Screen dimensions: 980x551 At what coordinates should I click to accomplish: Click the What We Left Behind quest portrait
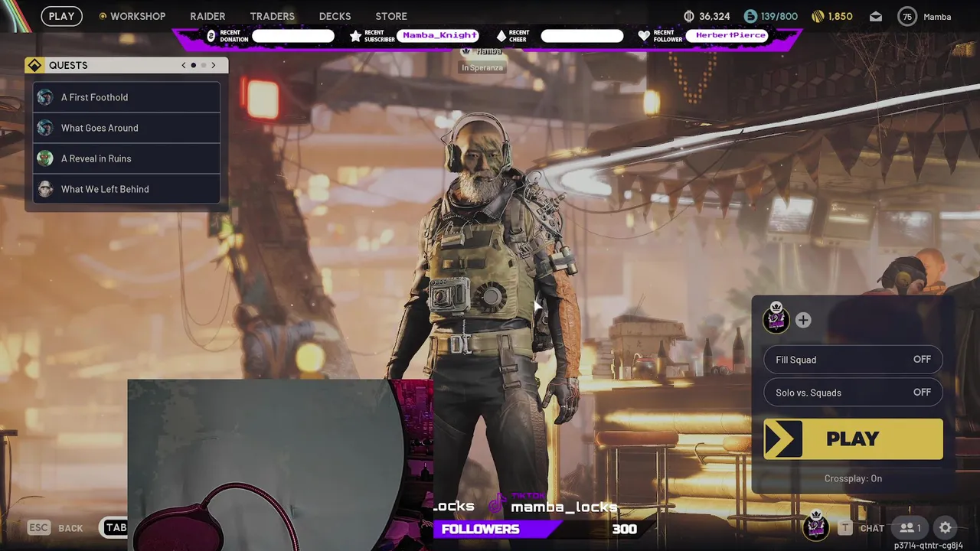pyautogui.click(x=45, y=189)
